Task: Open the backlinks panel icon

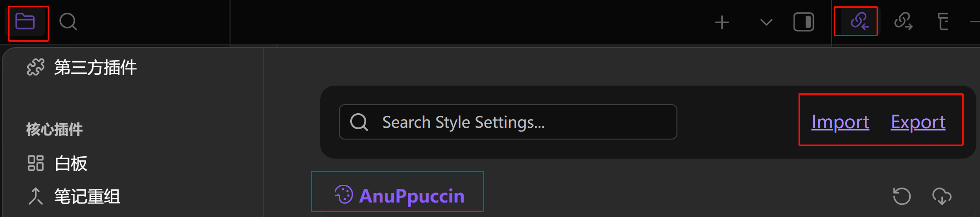Action: [x=859, y=21]
